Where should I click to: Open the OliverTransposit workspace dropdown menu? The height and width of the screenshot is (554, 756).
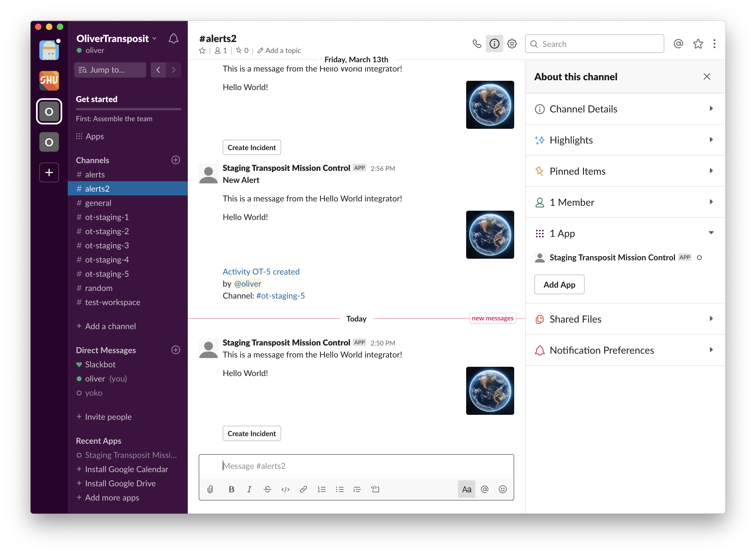[116, 38]
